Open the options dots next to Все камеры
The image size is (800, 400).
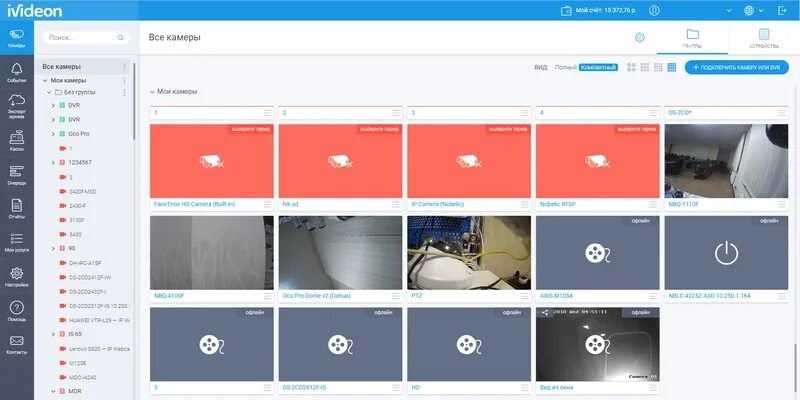124,67
